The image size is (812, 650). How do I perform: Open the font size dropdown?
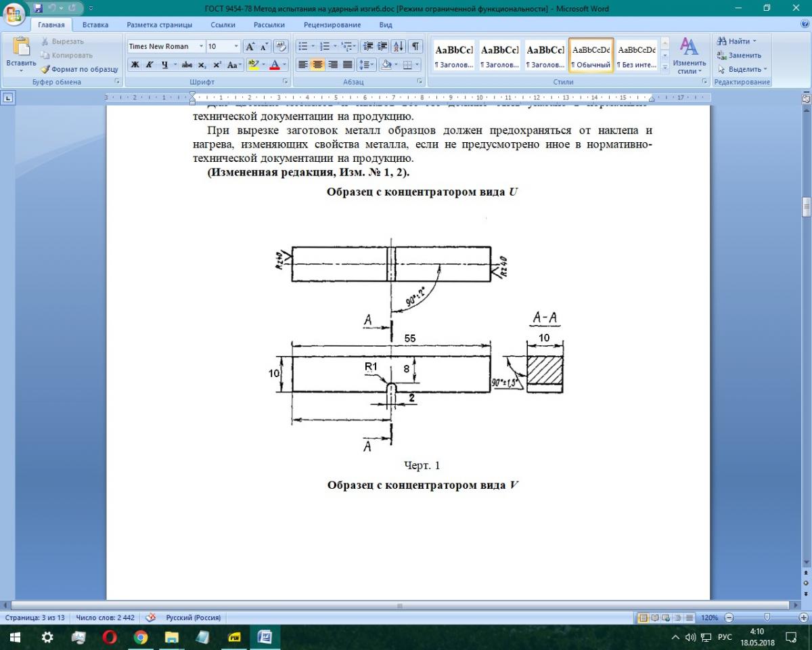(236, 47)
